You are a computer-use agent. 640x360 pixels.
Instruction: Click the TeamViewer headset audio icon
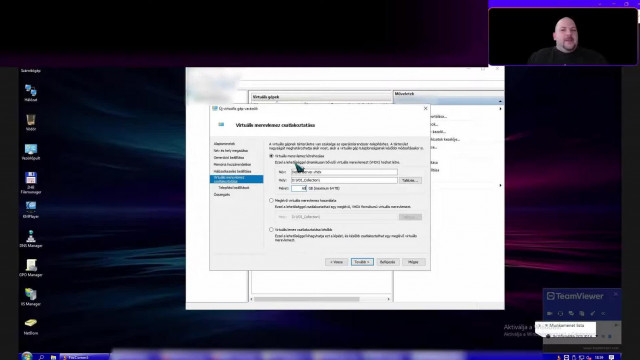pos(560,313)
